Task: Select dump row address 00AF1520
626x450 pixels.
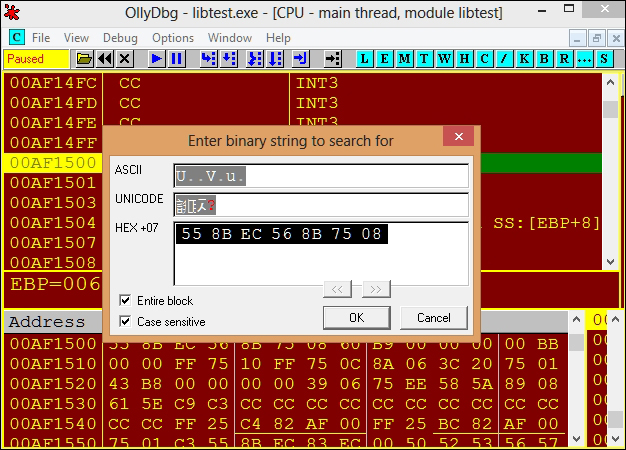Action: click(x=53, y=384)
